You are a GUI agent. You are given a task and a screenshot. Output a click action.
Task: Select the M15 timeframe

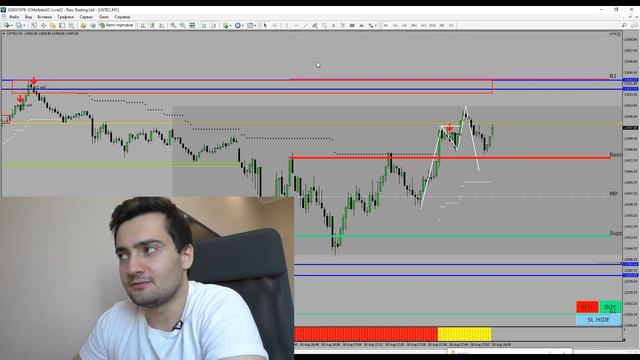coord(404,25)
